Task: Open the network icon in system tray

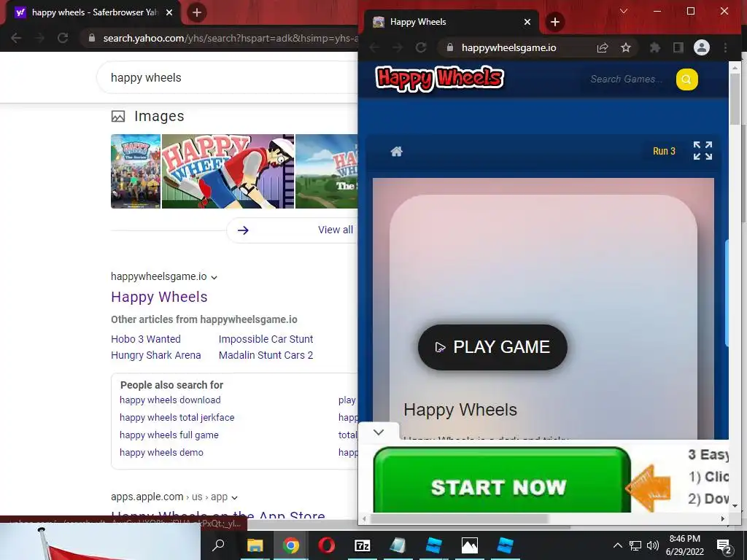Action: click(635, 545)
